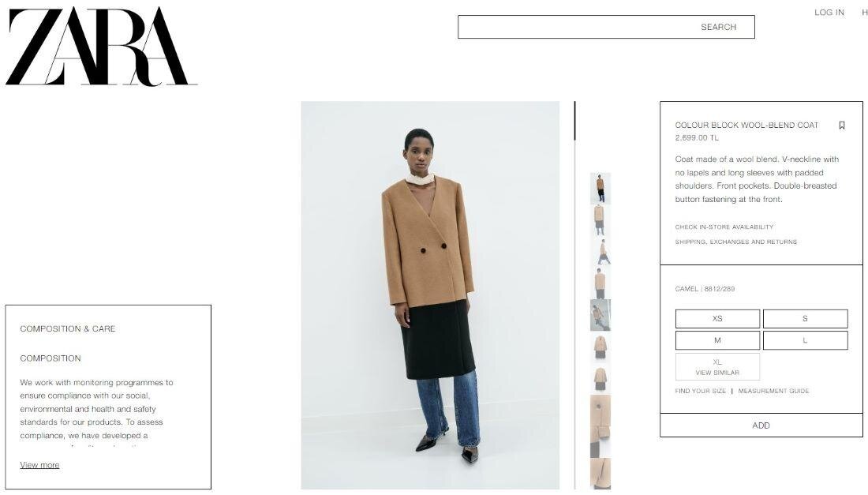Select first thumbnail of model in sweater
868x495 pixels.
pyautogui.click(x=600, y=188)
